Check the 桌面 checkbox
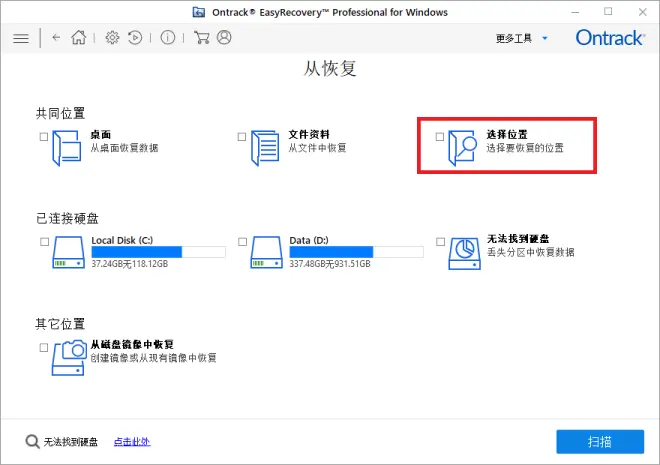 [44, 137]
